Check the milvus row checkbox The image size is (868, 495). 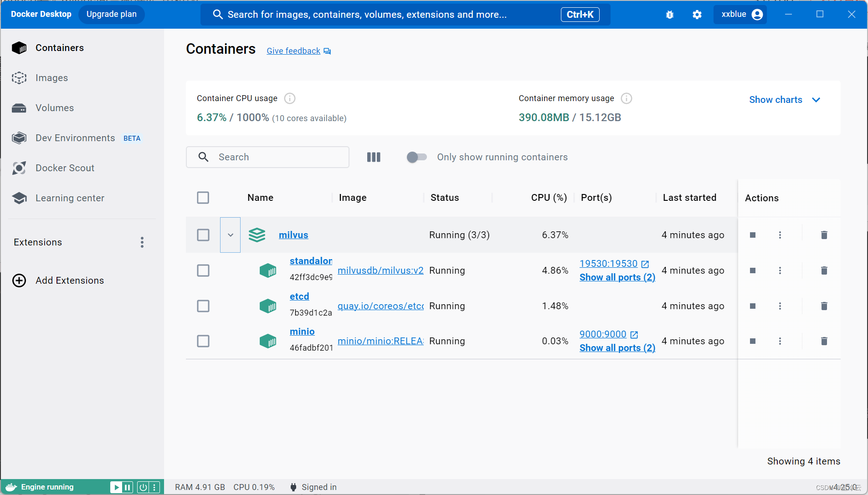coord(203,235)
